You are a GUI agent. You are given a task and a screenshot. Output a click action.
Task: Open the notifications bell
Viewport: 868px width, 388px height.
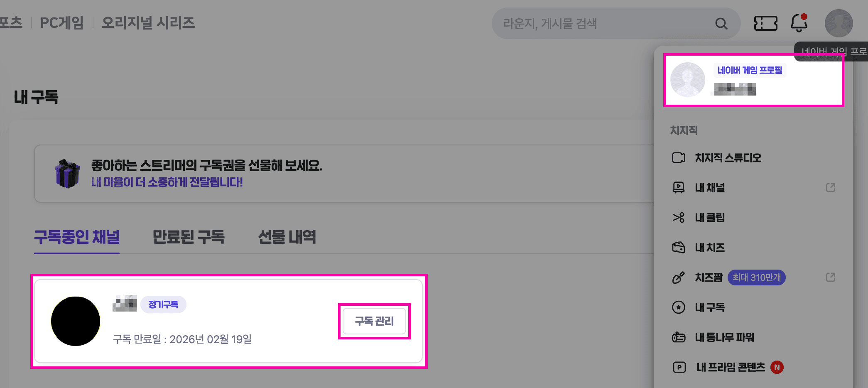(x=799, y=23)
